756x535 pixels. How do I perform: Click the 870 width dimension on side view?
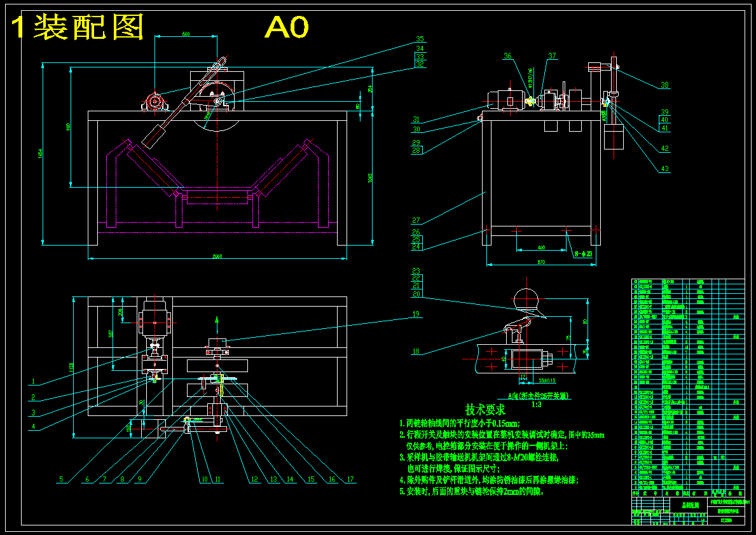pyautogui.click(x=541, y=263)
